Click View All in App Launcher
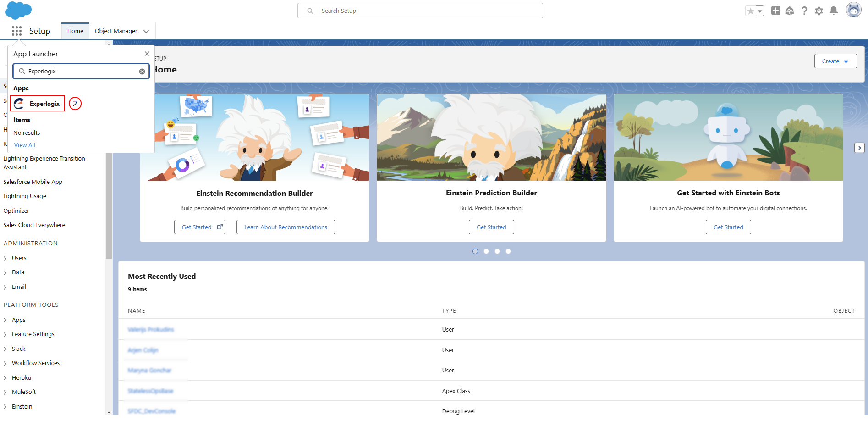This screenshot has height=421, width=868. click(25, 145)
